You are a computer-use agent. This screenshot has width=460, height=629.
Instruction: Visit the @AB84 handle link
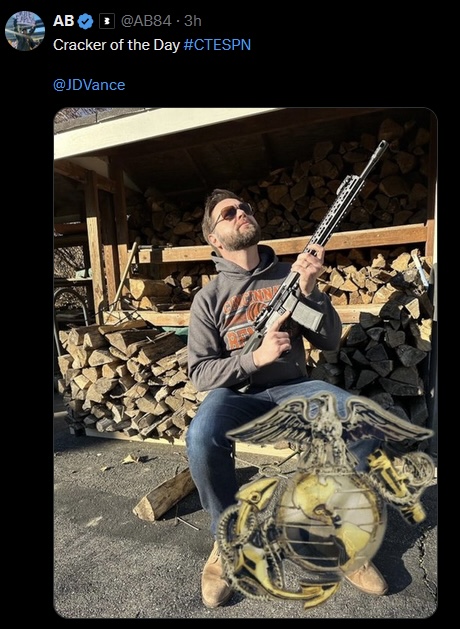(x=146, y=21)
